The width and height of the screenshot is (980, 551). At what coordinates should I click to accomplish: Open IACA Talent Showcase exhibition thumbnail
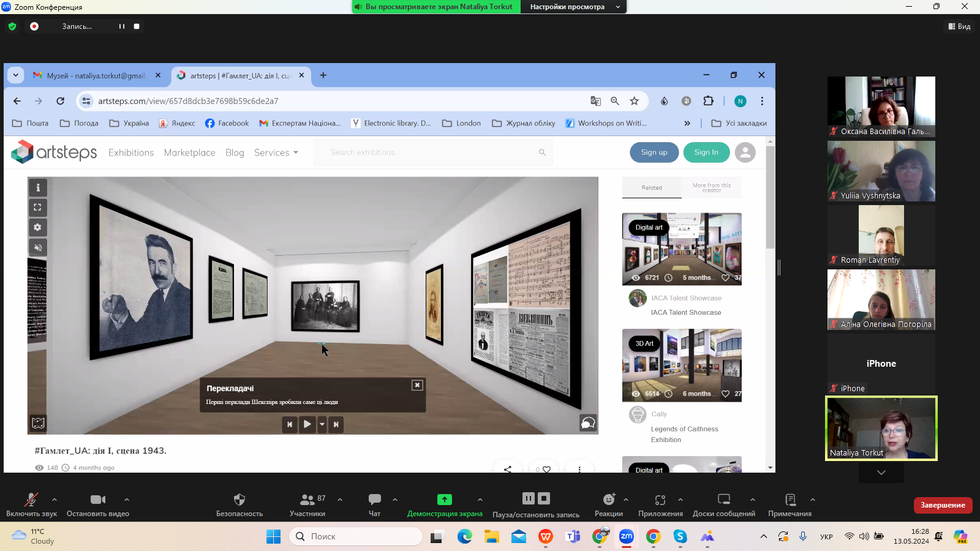[x=682, y=249]
